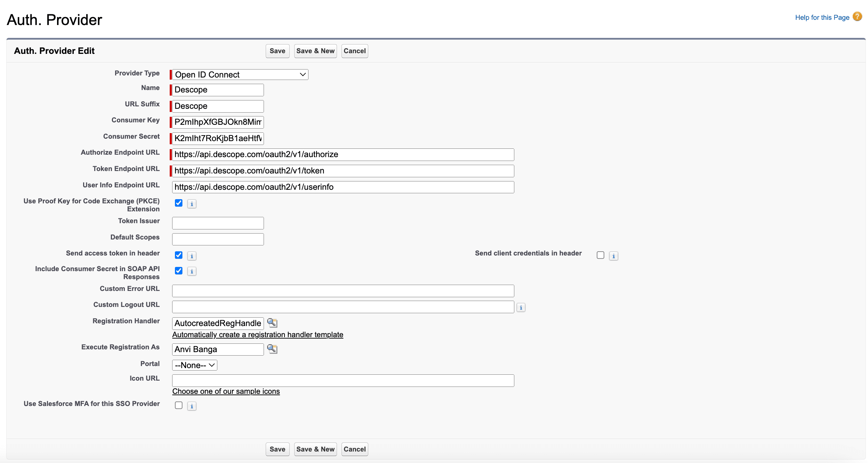
Task: Click the info icon beside Custom Logout URL
Action: [x=521, y=307]
